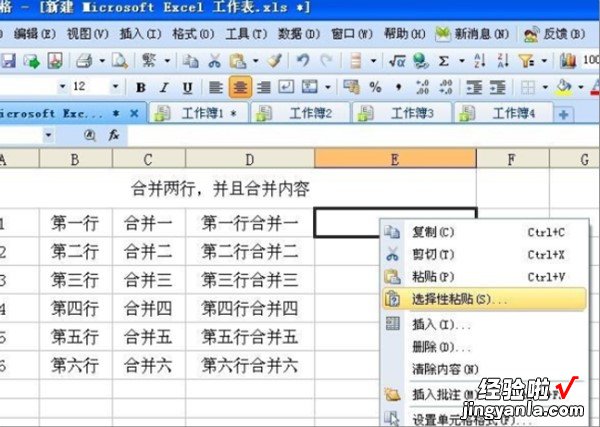Open the Name Box dropdown
The height and width of the screenshot is (427, 600).
click(x=48, y=135)
